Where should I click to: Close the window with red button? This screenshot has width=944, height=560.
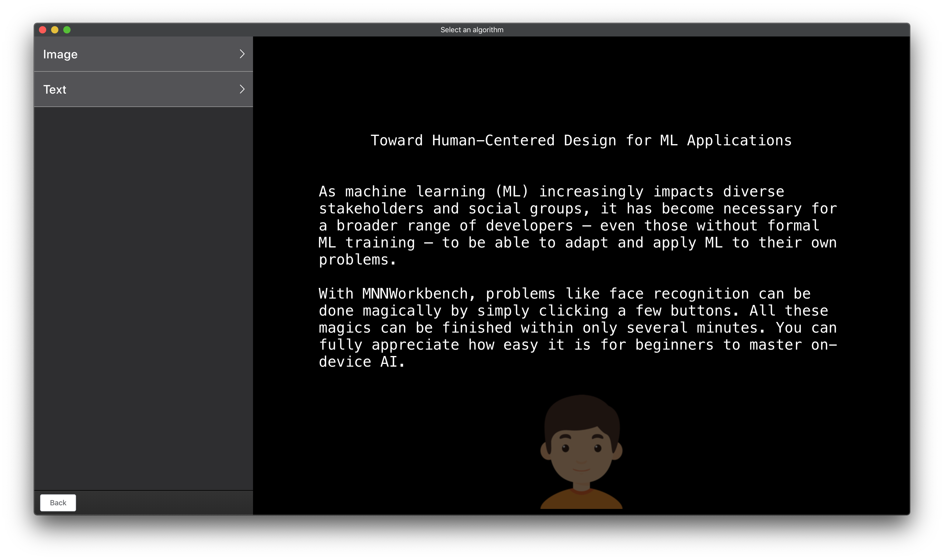point(43,30)
